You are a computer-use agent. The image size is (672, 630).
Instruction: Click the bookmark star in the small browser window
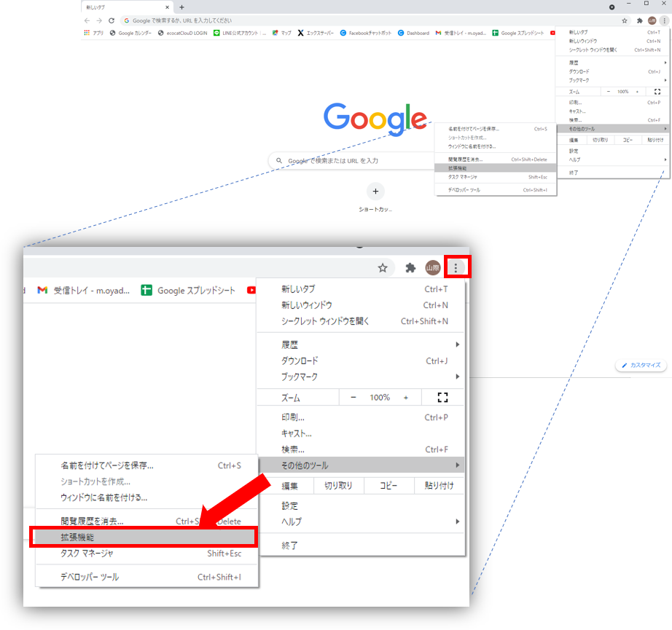[x=625, y=20]
